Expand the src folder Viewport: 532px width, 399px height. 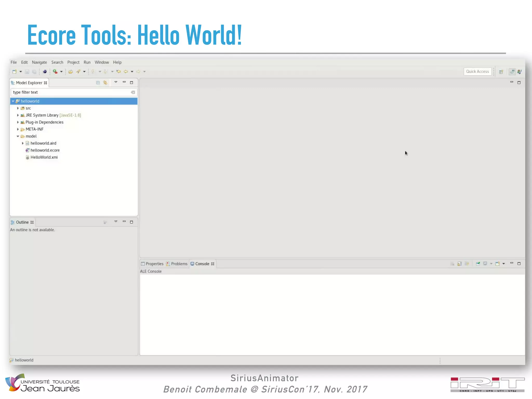pos(18,108)
